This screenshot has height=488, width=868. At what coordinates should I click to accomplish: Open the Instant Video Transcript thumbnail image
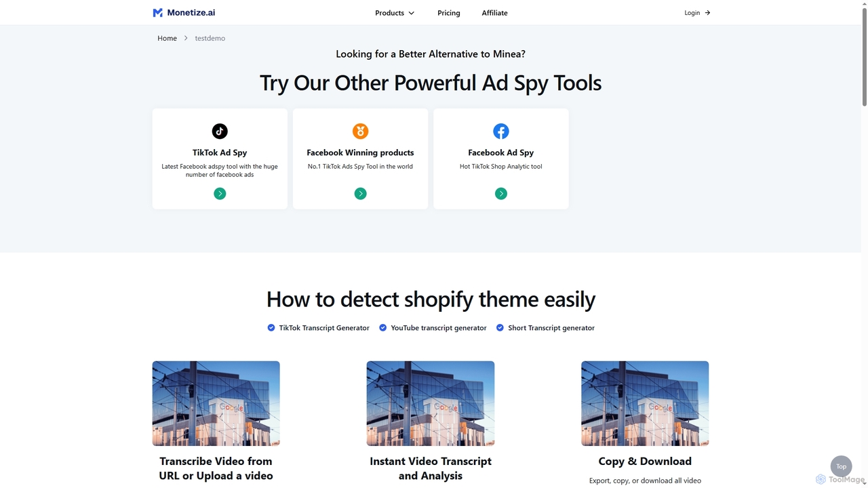(x=431, y=403)
